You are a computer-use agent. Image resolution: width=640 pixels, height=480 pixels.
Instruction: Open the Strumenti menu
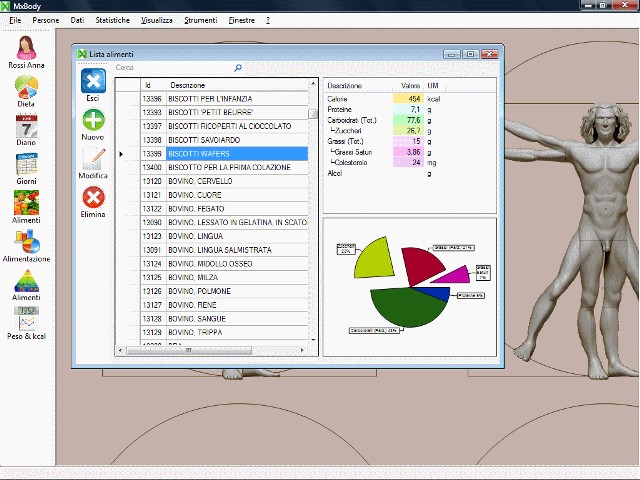pyautogui.click(x=200, y=20)
